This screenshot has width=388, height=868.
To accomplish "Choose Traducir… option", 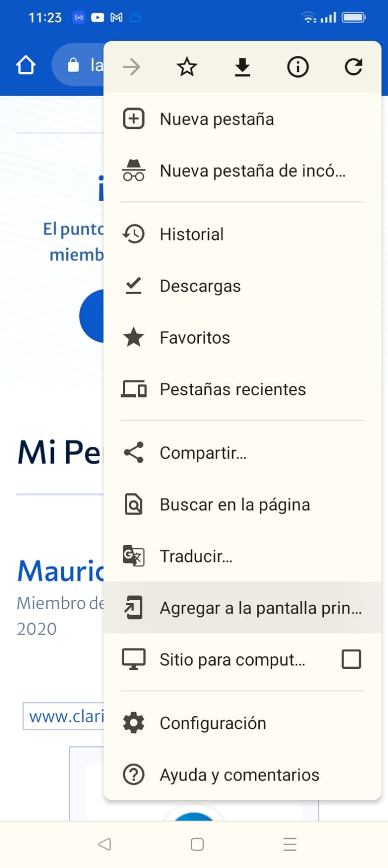I will (242, 556).
